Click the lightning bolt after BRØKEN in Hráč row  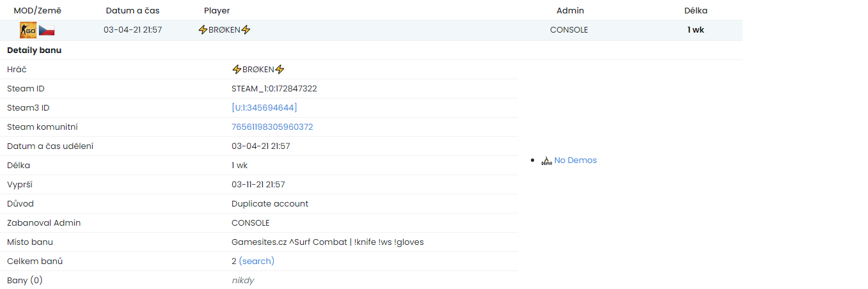(280, 70)
